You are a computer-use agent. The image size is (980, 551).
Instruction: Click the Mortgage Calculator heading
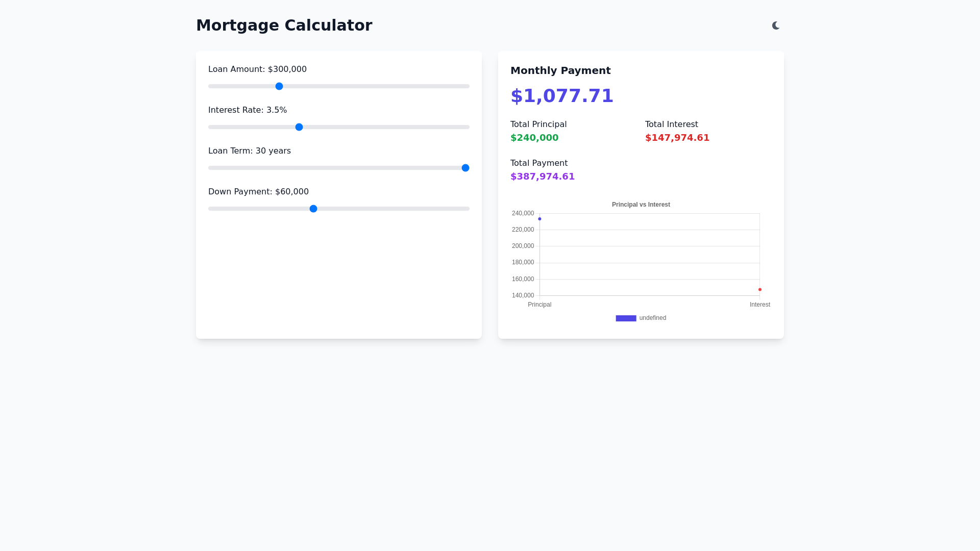tap(284, 26)
